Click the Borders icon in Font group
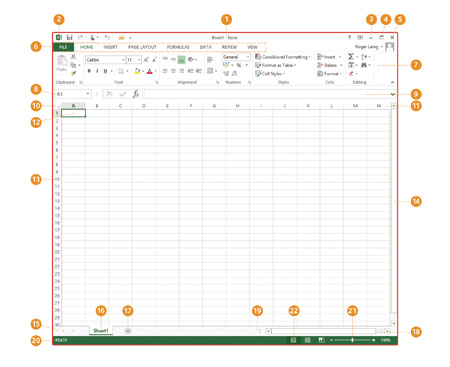The image size is (450, 367). [x=121, y=71]
